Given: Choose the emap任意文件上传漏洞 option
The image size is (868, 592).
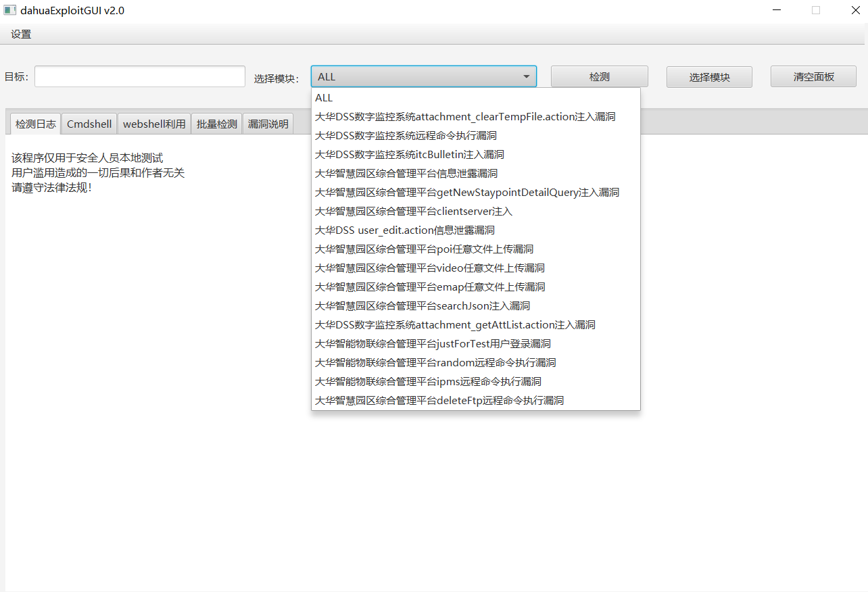Looking at the screenshot, I should click(x=476, y=287).
